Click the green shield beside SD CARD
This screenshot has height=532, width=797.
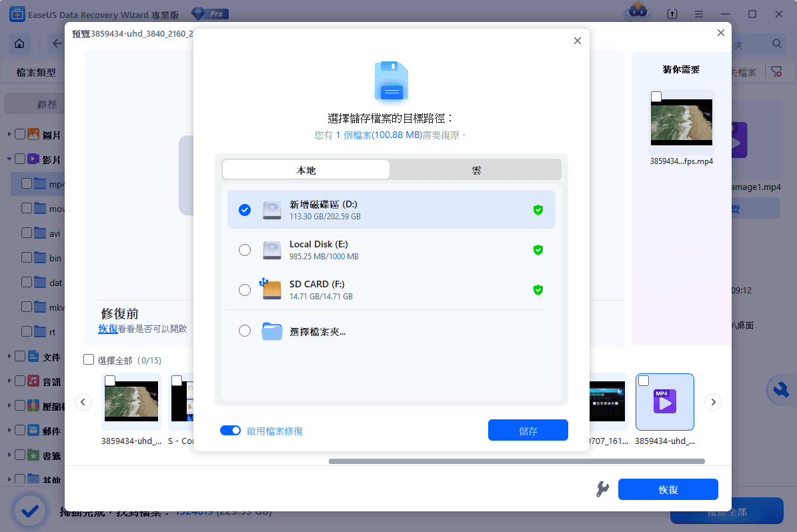(538, 289)
